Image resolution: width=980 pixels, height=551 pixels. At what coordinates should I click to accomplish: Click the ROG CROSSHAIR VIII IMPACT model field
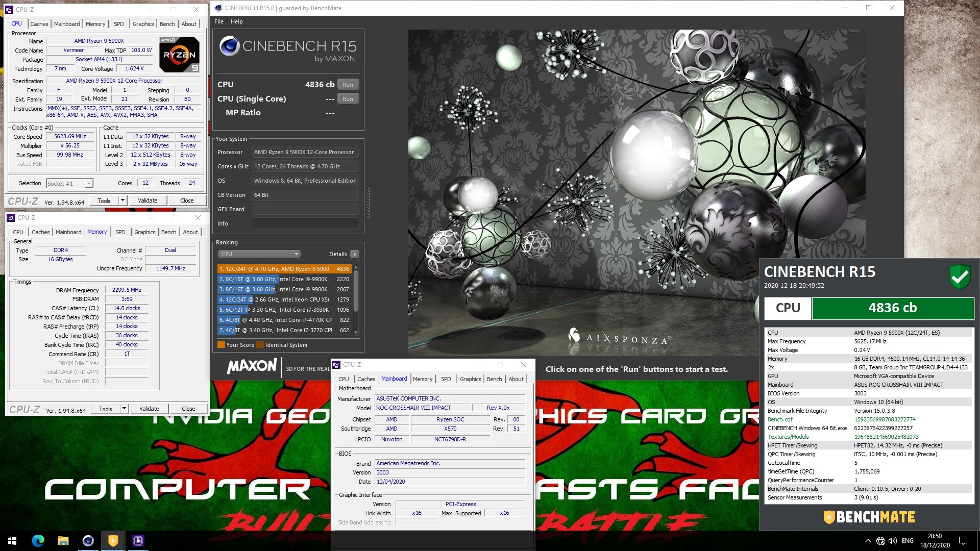422,408
